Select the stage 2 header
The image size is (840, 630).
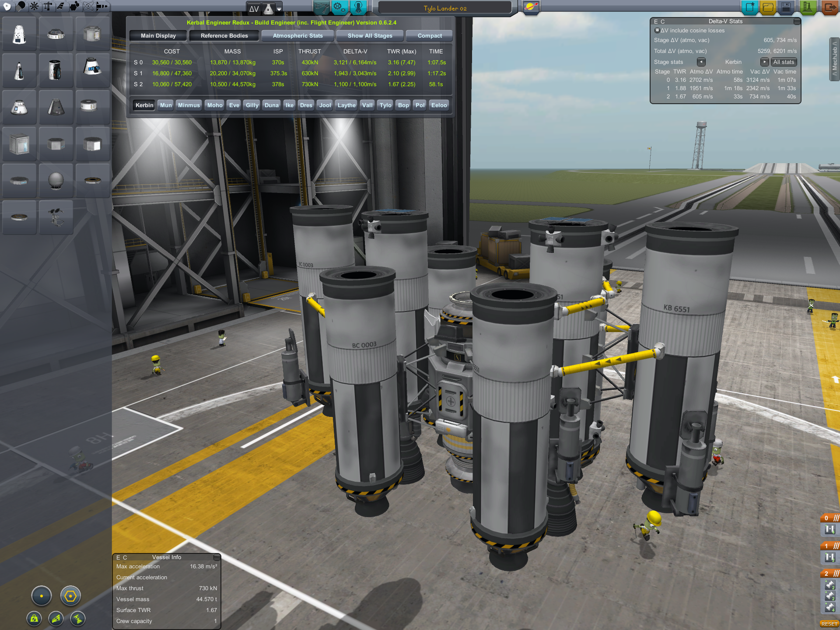click(x=830, y=574)
